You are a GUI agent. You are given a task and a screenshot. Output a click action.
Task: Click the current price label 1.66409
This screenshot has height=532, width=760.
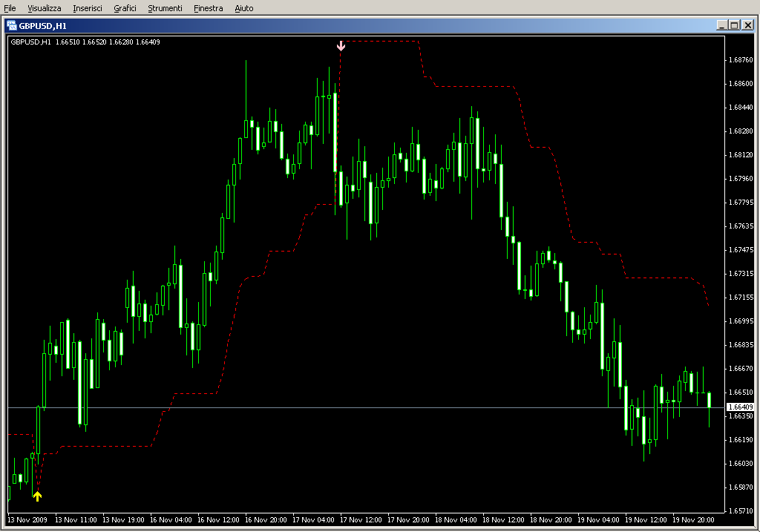(x=741, y=407)
